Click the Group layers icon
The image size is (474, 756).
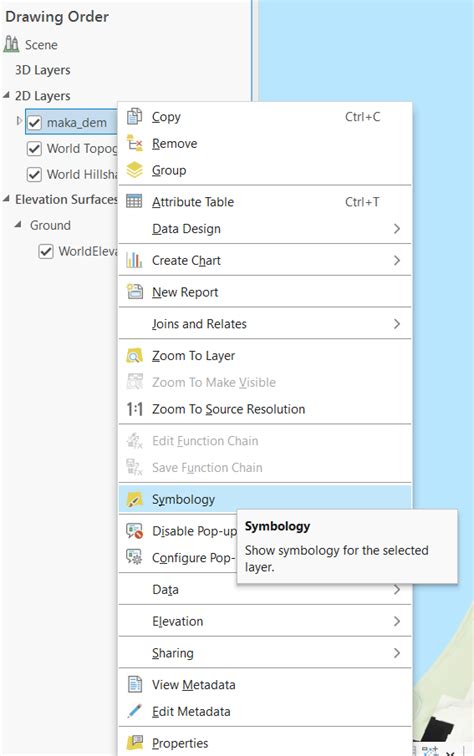(x=134, y=170)
